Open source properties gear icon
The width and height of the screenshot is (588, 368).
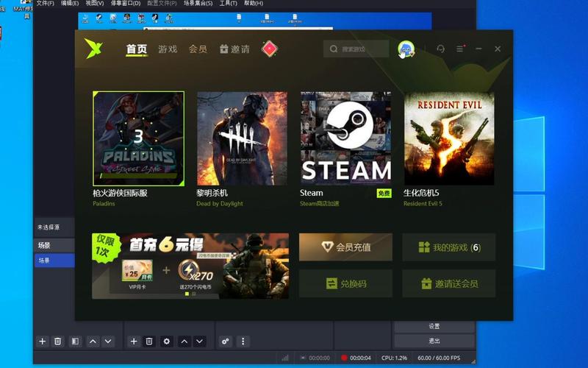coord(167,342)
